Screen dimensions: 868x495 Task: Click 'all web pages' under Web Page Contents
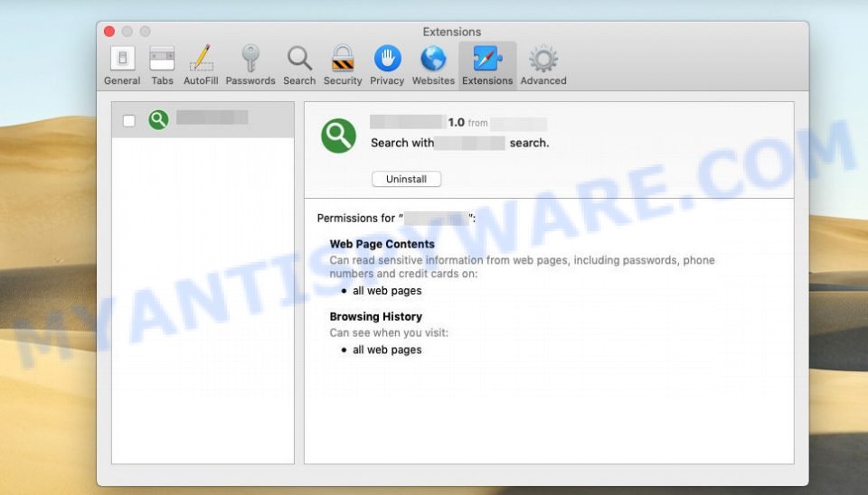[x=387, y=291]
